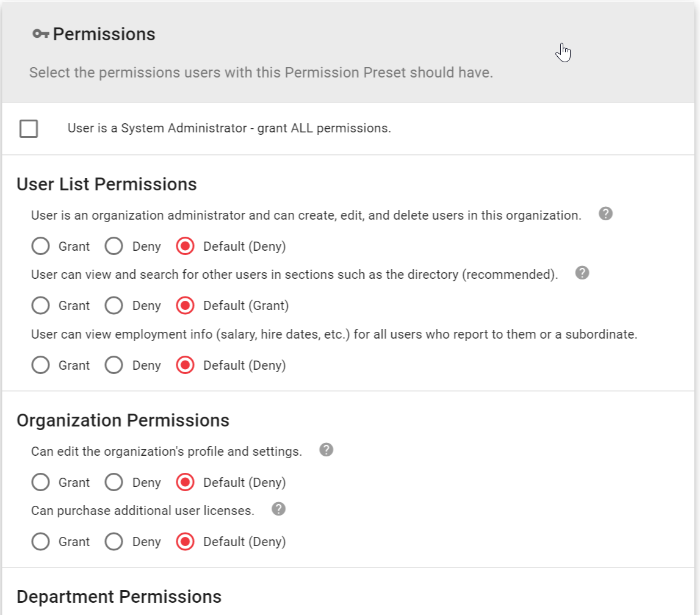Choose Default (Grant) for viewing other users
700x615 pixels.
click(185, 305)
